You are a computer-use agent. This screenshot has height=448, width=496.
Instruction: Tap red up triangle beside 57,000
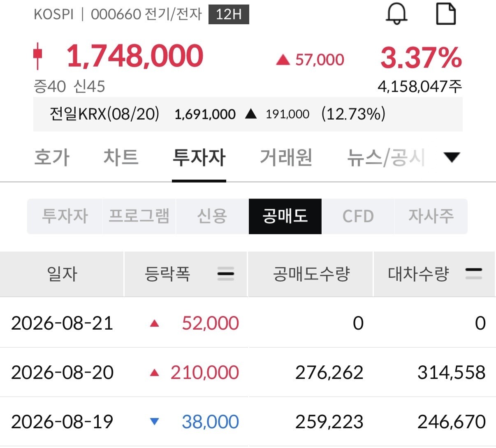pos(283,60)
